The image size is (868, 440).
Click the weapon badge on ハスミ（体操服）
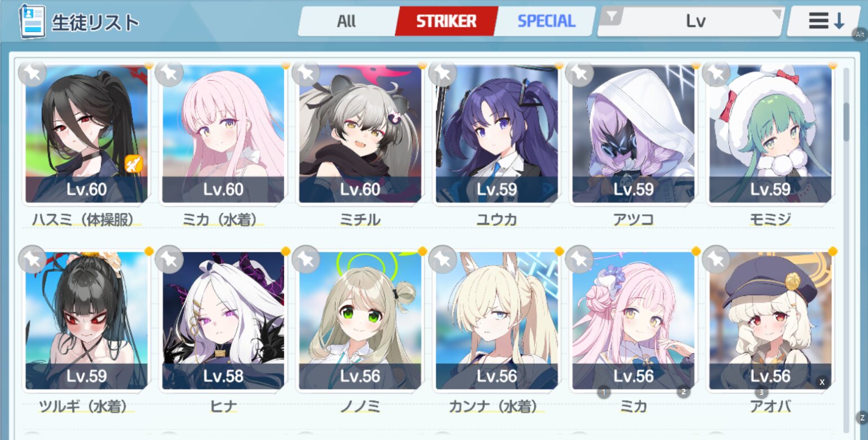point(134,164)
